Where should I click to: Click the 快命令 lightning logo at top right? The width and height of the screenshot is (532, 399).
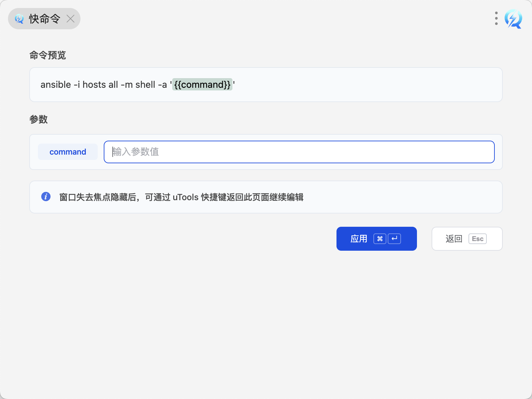513,19
